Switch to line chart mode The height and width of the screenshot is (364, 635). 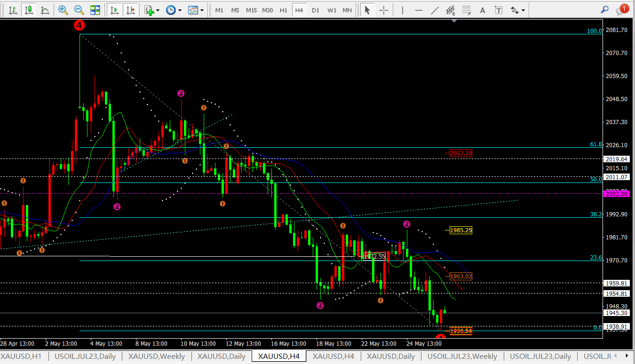point(45,10)
